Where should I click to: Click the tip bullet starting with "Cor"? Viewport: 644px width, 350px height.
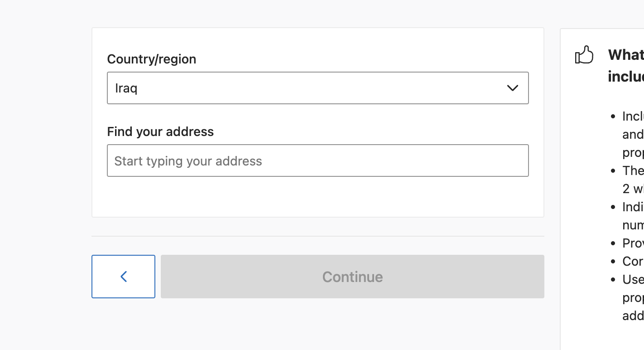(633, 261)
